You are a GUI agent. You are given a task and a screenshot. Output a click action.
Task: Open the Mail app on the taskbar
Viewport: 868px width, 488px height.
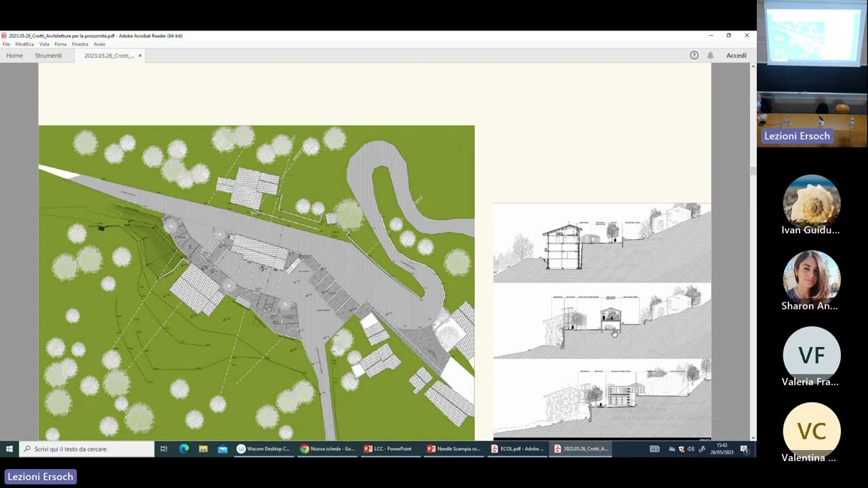[222, 449]
